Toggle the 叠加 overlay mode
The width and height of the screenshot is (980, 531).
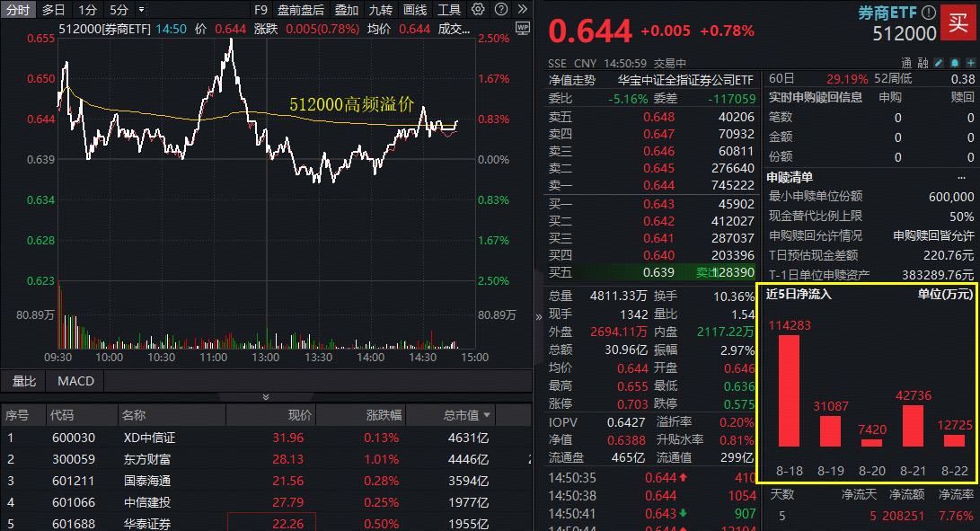[x=348, y=9]
